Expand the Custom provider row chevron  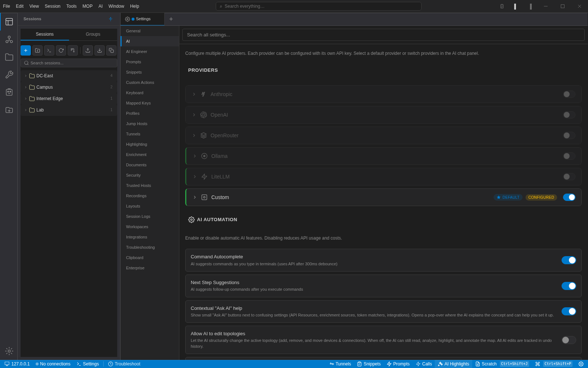coord(195,197)
